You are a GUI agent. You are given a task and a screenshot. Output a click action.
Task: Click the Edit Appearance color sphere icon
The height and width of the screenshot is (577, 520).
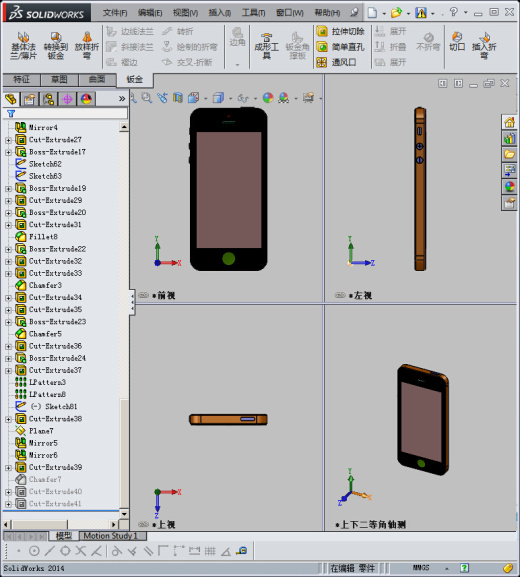[268, 98]
